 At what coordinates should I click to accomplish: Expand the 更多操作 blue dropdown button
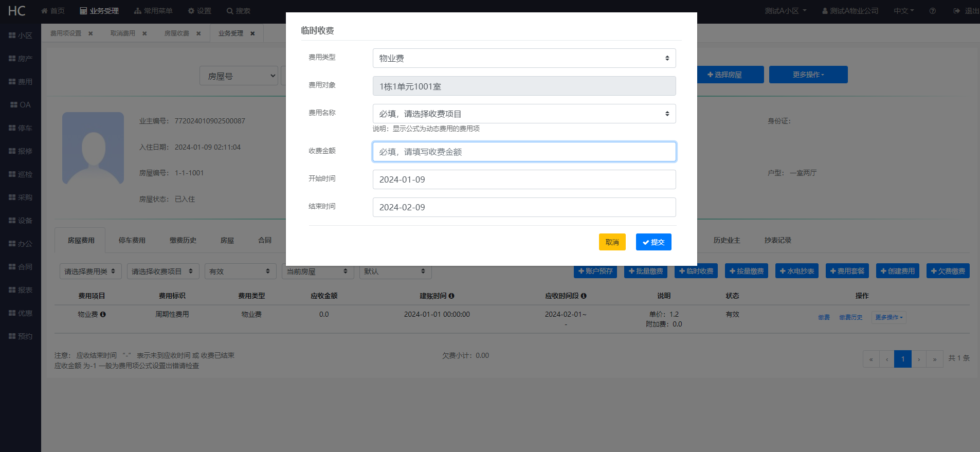[x=808, y=75]
